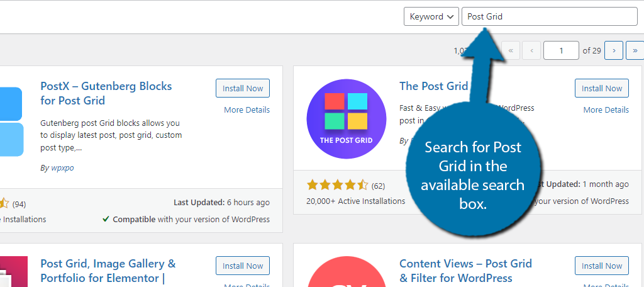Open Post Grid, Image Gallery & Portfolio title
The height and width of the screenshot is (287, 644).
click(x=108, y=271)
